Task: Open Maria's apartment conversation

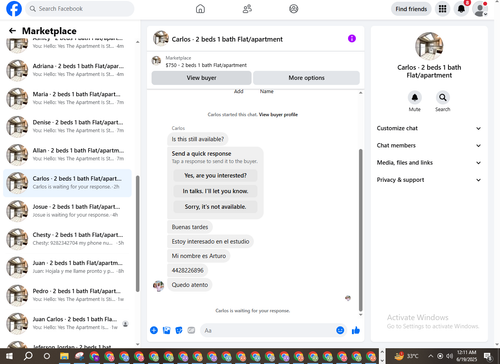Action: click(x=67, y=98)
